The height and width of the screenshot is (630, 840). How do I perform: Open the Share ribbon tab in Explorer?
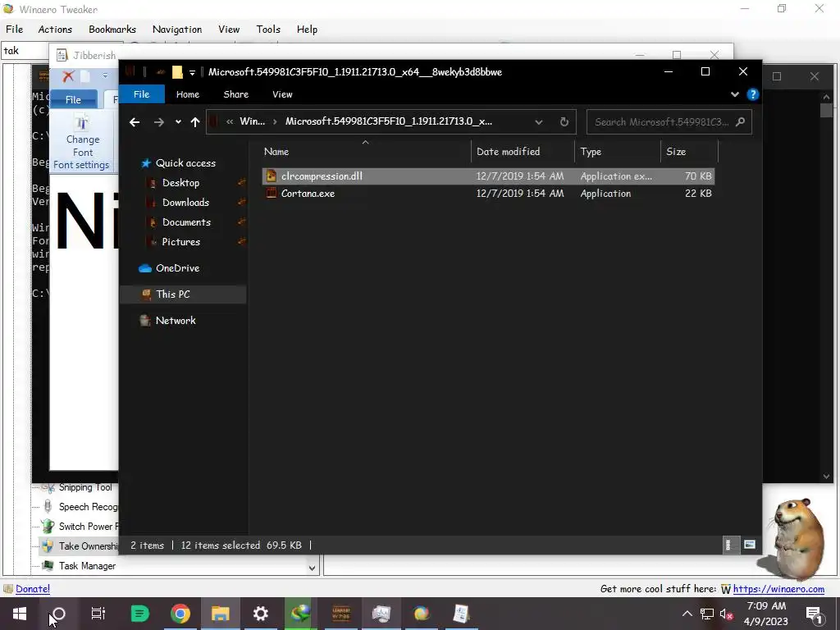235,94
